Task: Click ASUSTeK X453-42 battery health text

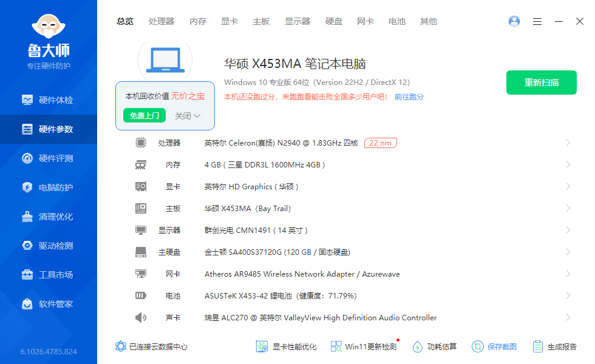Action: (x=280, y=296)
